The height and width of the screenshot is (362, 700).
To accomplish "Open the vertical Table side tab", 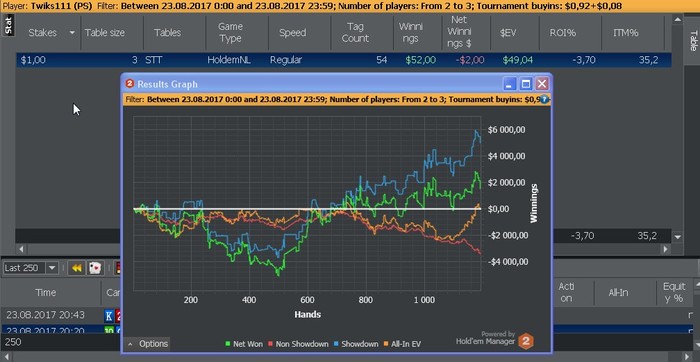I will (x=693, y=41).
